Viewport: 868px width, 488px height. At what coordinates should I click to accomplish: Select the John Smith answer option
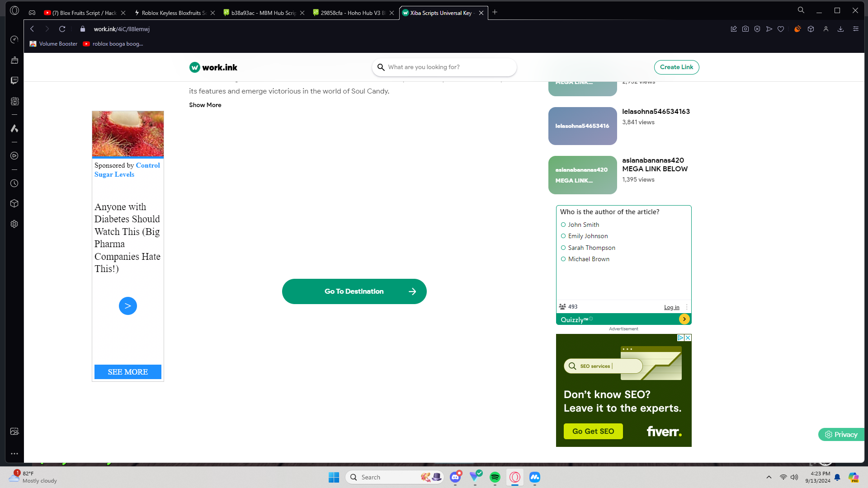[580, 225]
